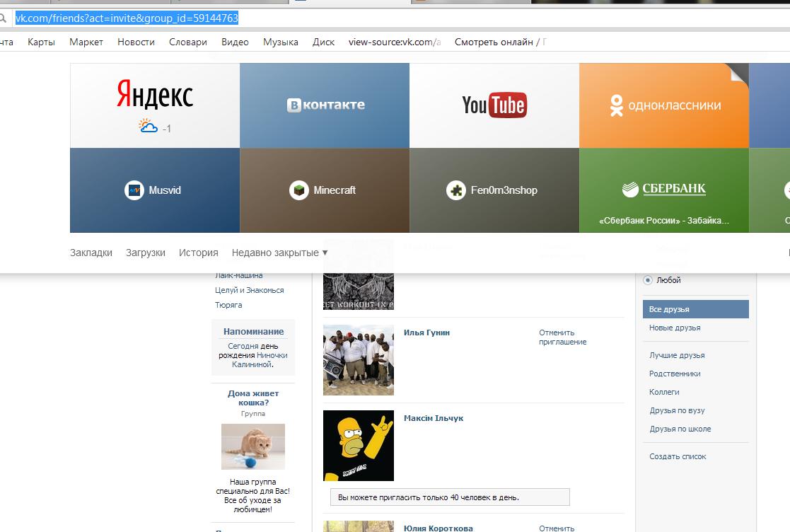
Task: Open the Сбербанк speed dial tile
Action: [x=664, y=190]
